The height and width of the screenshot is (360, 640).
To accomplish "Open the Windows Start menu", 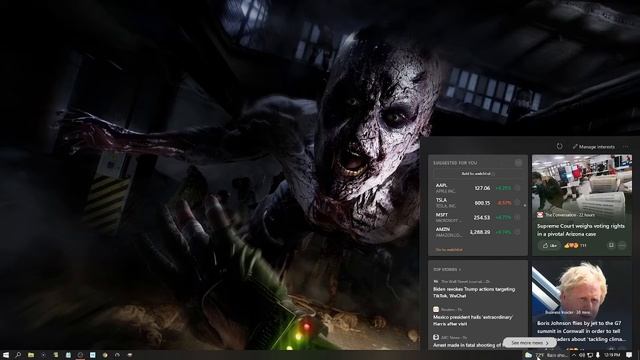I will (6, 355).
